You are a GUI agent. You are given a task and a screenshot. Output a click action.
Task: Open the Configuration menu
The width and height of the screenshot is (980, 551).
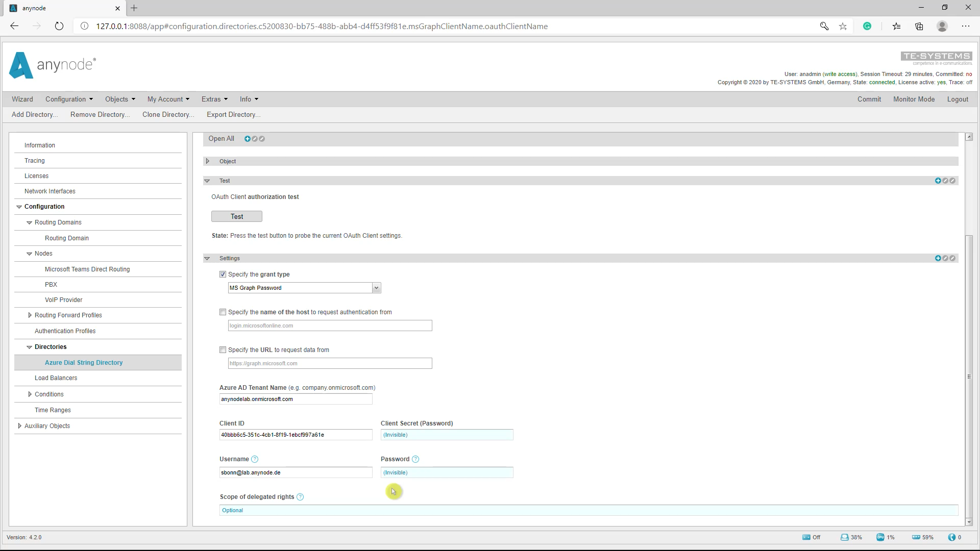(x=69, y=99)
